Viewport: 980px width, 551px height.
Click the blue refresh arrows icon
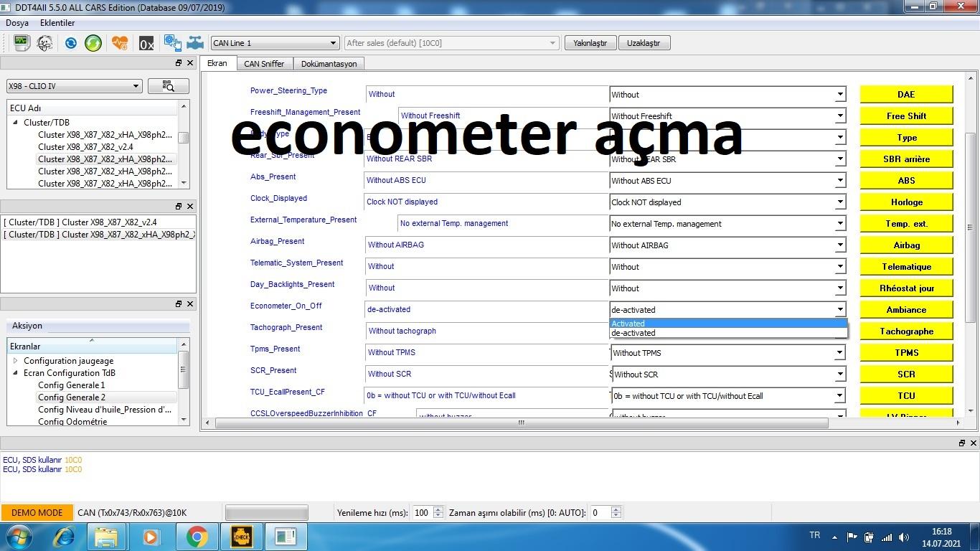tap(70, 43)
